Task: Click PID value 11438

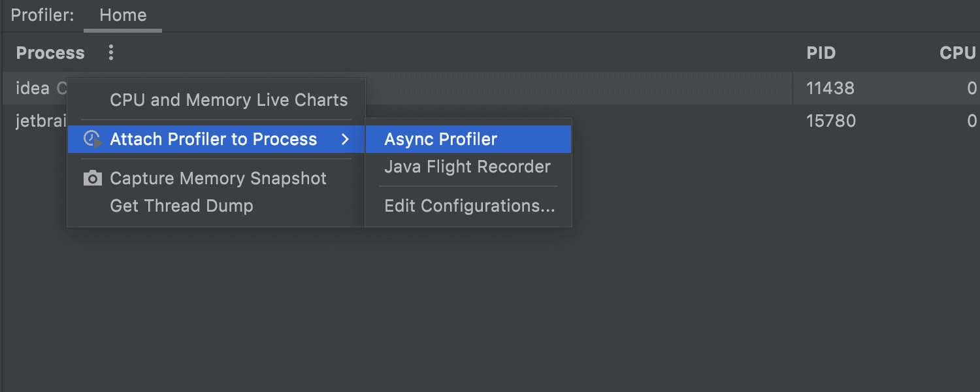Action: point(830,88)
